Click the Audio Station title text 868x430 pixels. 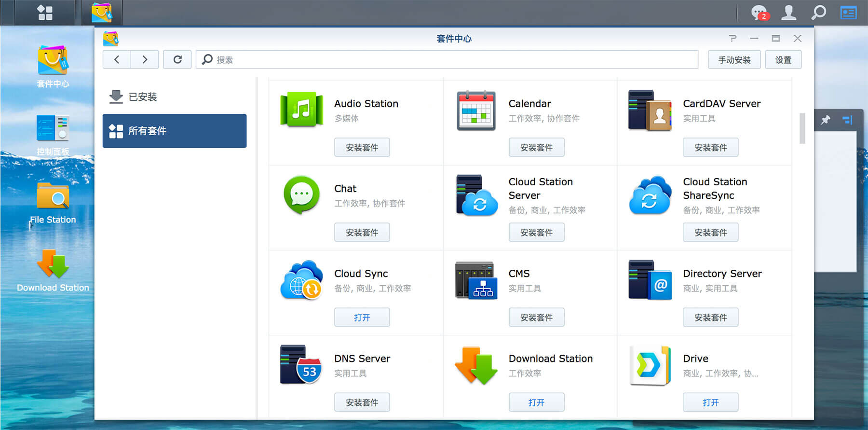366,104
